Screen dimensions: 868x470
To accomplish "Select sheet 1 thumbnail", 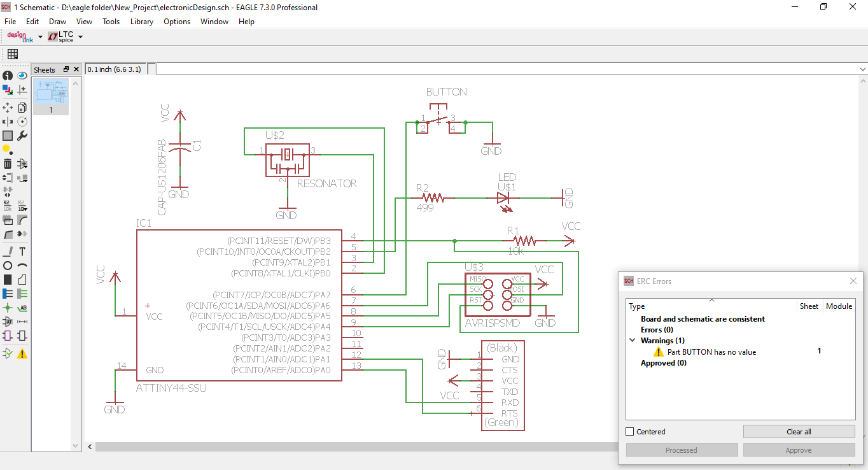I will (x=51, y=97).
